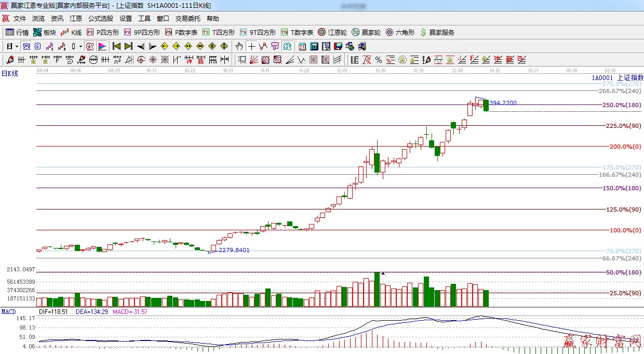Expand the 日 period dropdown arrow

click(x=17, y=46)
